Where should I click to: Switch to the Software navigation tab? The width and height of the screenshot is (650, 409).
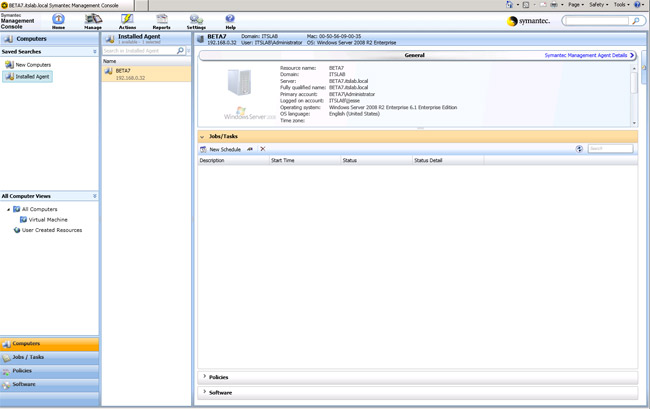[49, 385]
